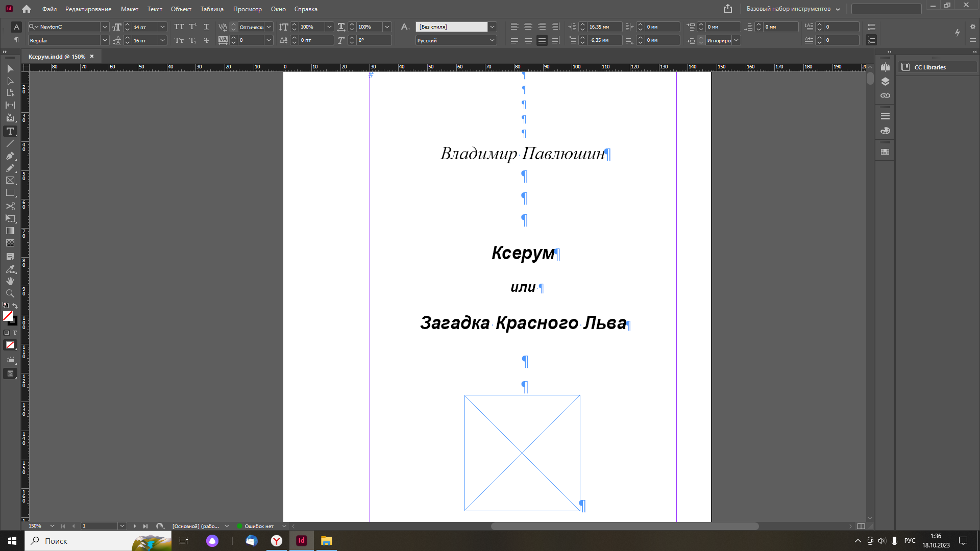
Task: Open Базовый набор инструментов workspace switcher
Action: pyautogui.click(x=793, y=9)
